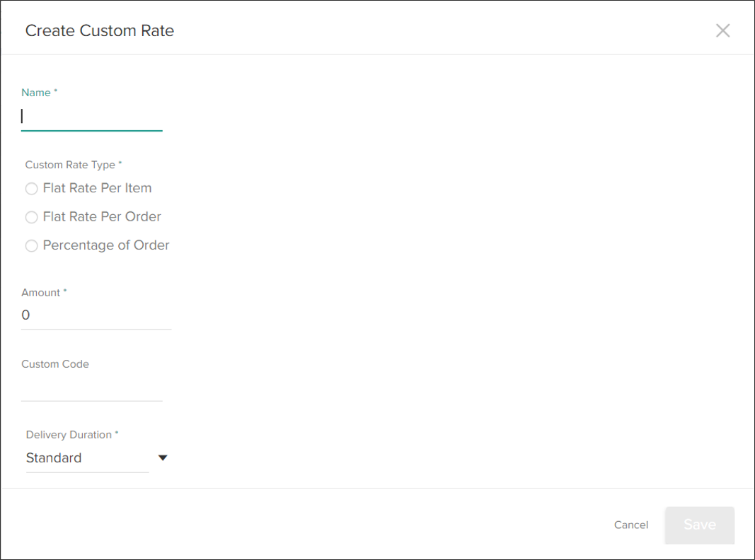
Task: Click the Create Custom Rate dialog title
Action: pyautogui.click(x=99, y=30)
